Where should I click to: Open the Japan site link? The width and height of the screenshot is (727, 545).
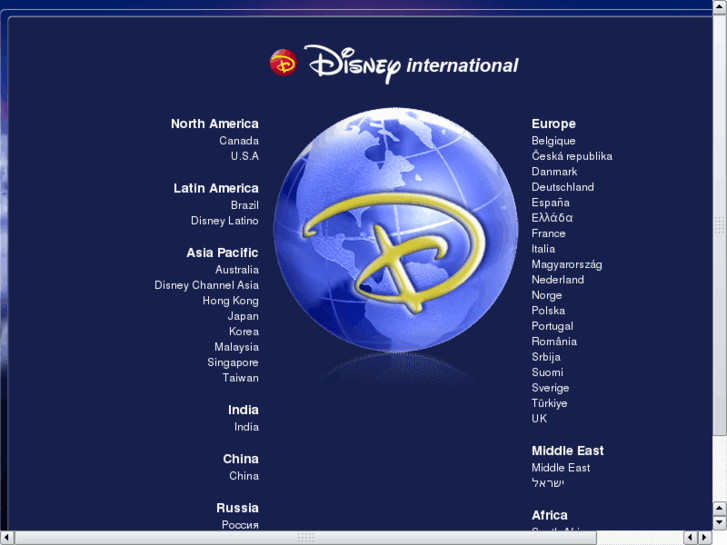(243, 316)
